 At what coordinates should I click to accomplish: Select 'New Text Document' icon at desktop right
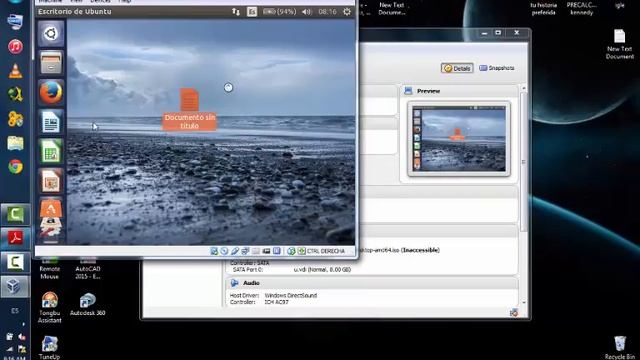(x=620, y=44)
